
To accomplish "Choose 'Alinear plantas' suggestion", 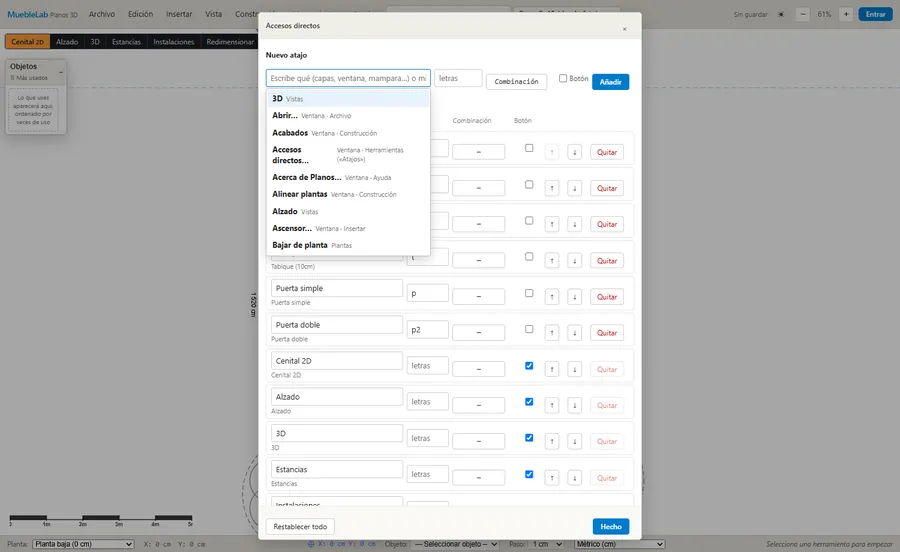I will [x=348, y=194].
